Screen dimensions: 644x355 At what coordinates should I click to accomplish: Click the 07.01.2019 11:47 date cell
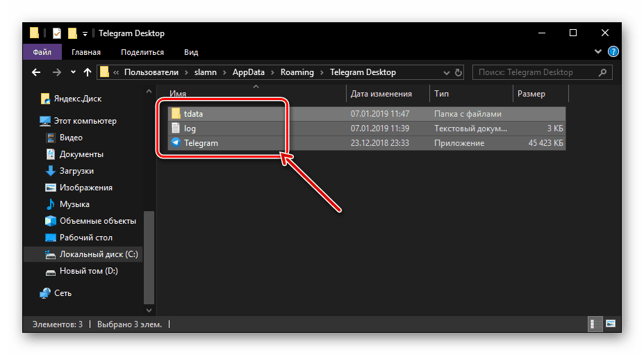(380, 114)
